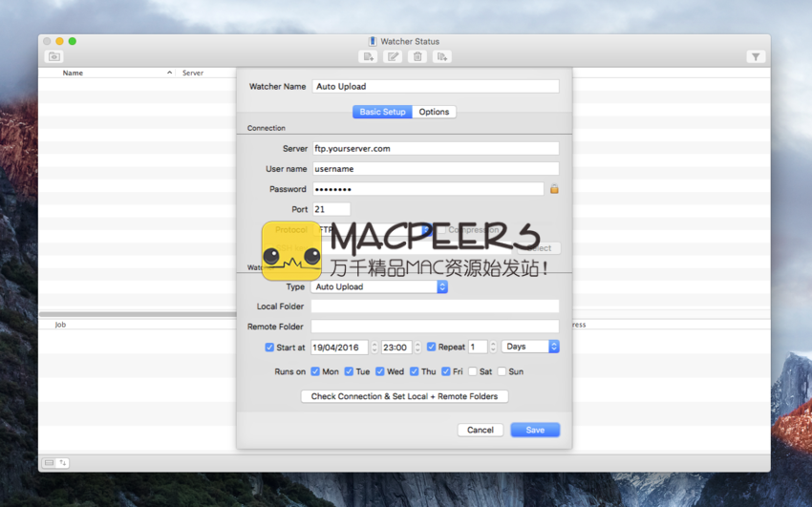Image resolution: width=812 pixels, height=507 pixels.
Task: Enable the Sat run day checkbox
Action: coord(472,371)
